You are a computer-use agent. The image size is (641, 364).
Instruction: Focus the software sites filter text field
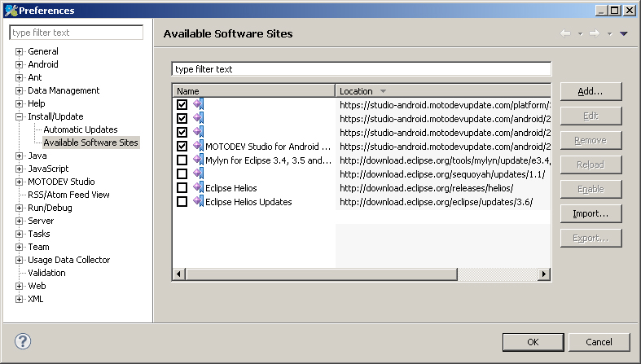[x=362, y=69]
